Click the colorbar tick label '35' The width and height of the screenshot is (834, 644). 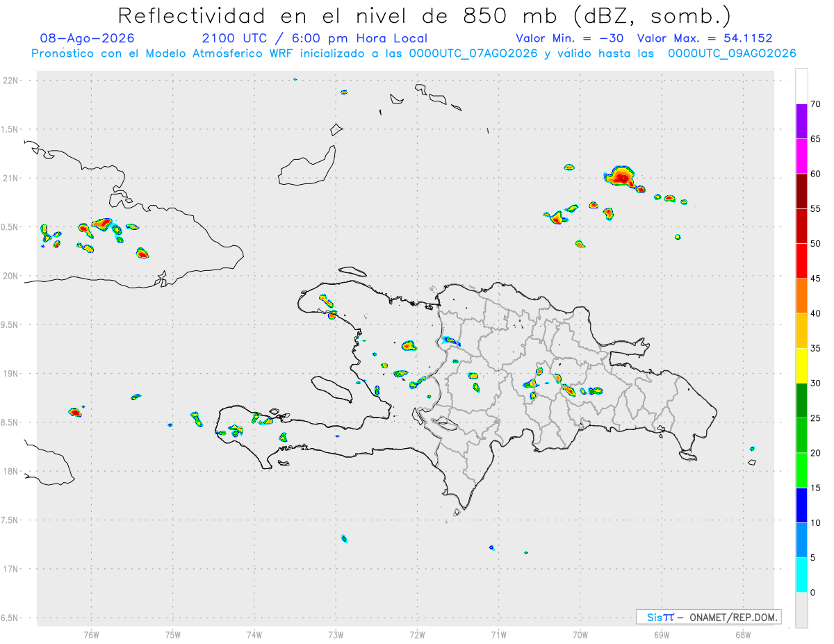tap(816, 348)
